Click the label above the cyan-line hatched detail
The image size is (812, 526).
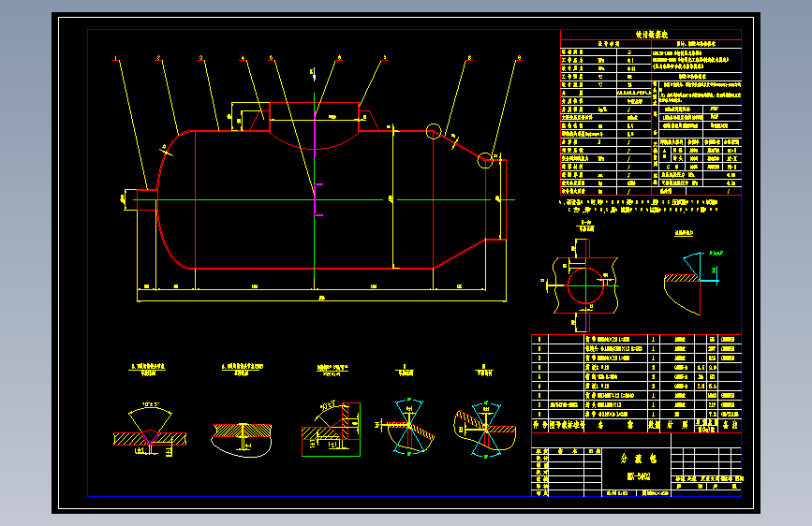tap(684, 233)
